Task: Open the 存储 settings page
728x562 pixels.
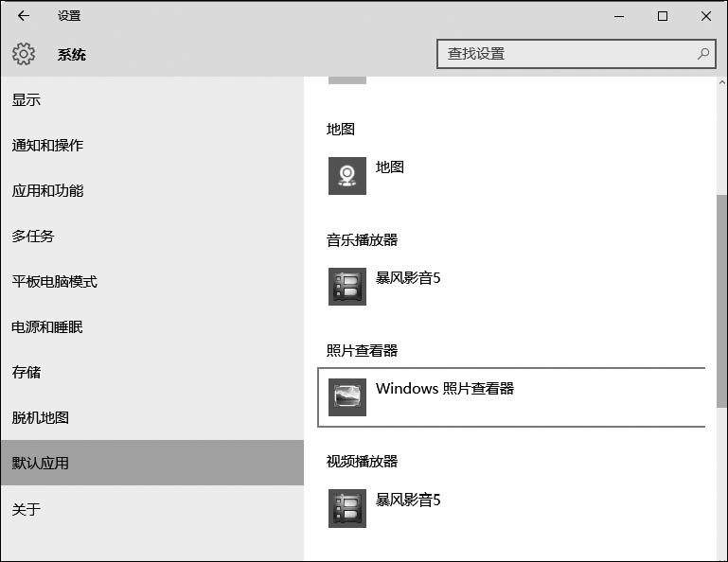Action: pyautogui.click(x=152, y=372)
